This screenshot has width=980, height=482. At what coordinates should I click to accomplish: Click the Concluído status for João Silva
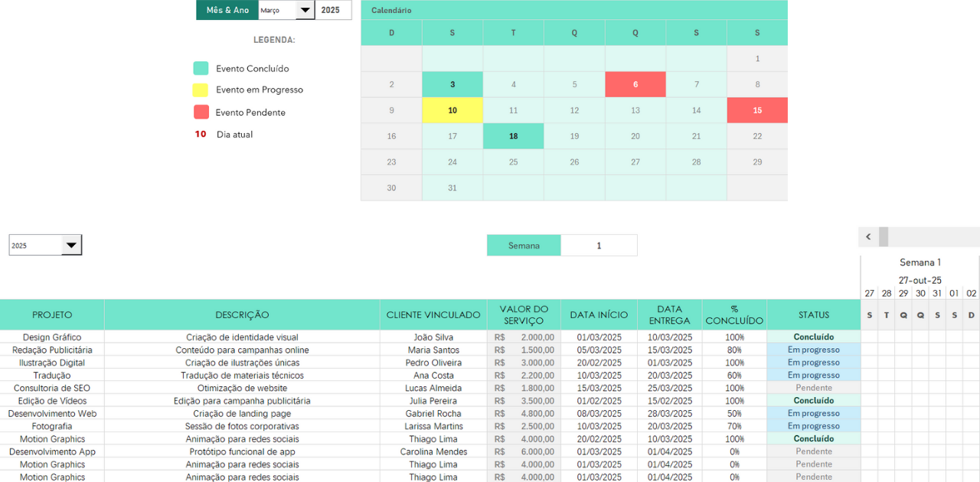pyautogui.click(x=813, y=337)
